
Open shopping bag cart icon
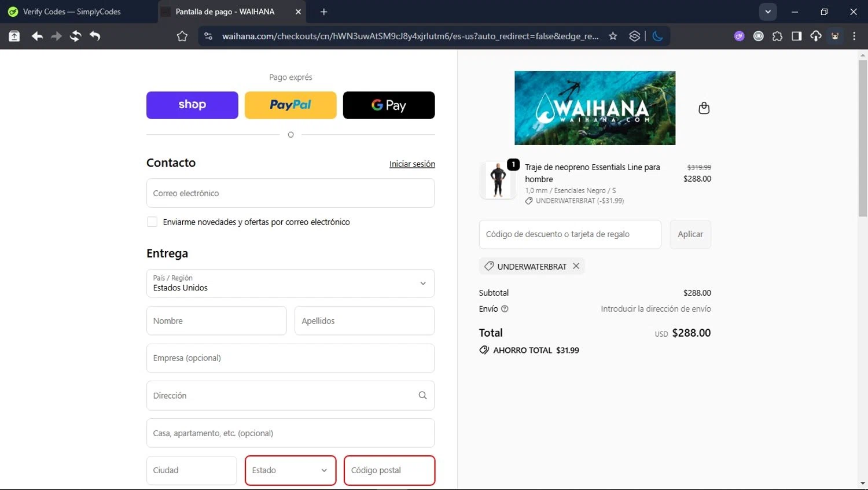704,108
